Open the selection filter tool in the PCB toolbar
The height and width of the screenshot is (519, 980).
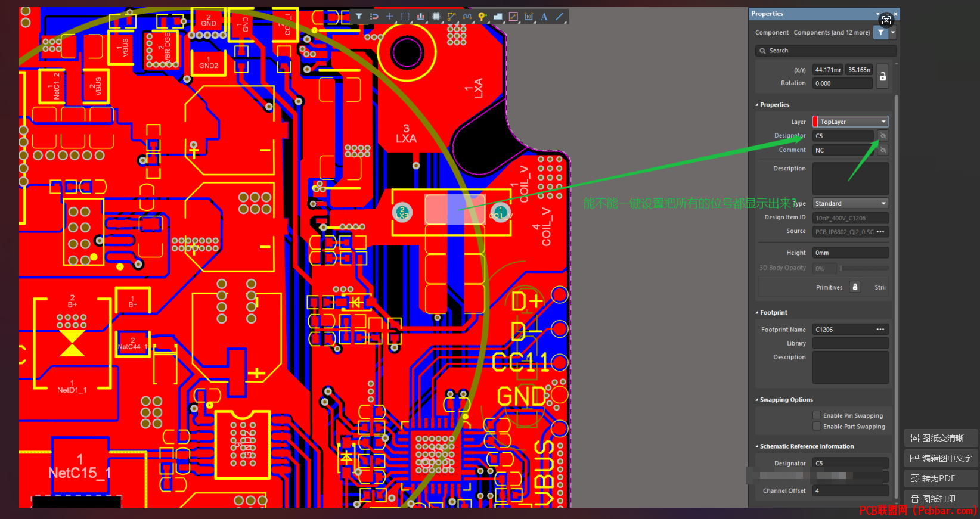click(359, 17)
